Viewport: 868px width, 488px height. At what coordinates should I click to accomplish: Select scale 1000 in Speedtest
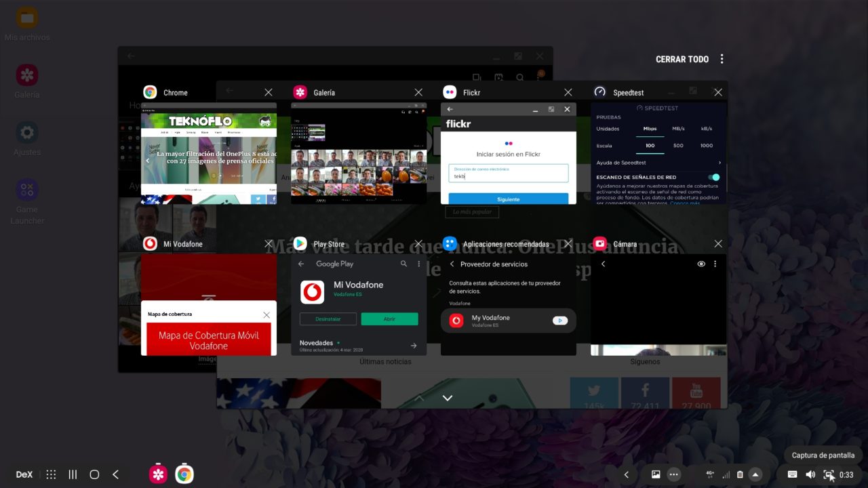pyautogui.click(x=707, y=146)
